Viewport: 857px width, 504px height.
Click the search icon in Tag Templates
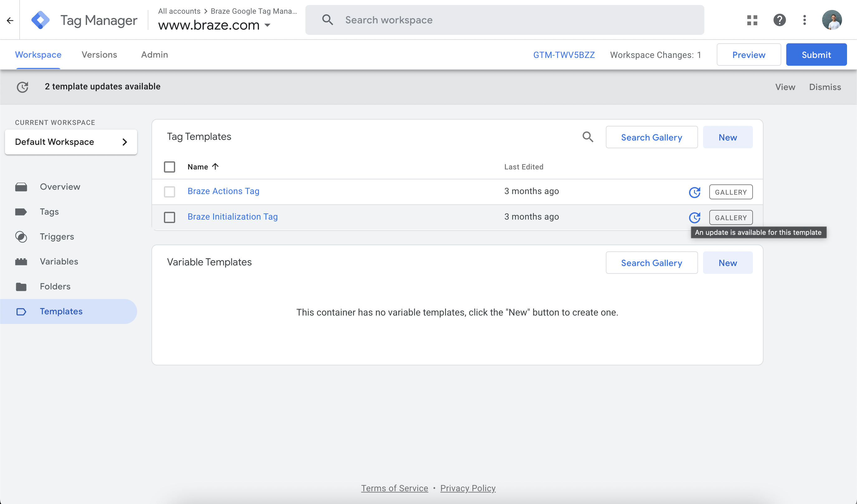(588, 137)
